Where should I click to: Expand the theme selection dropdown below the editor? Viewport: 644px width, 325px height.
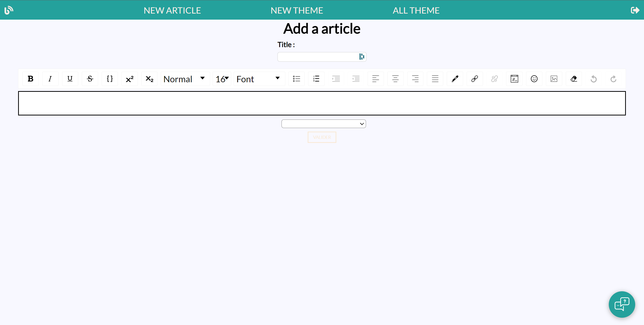323,124
